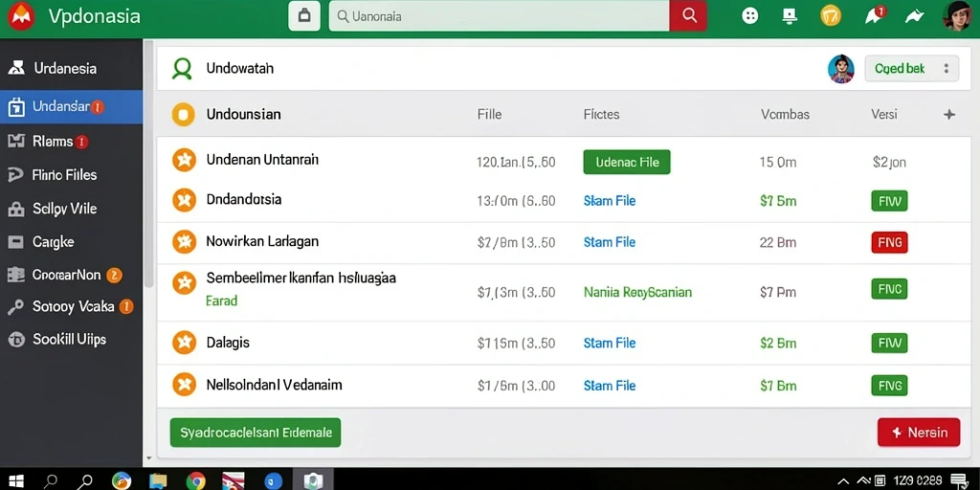Click the star icon on Undenan Untanrain row
Screen dimensions: 980x490
point(184,161)
